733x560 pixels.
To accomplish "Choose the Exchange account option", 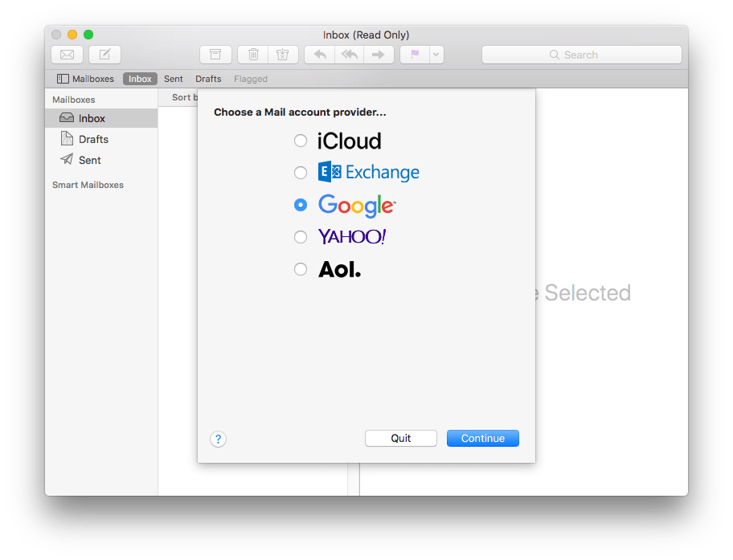I will point(301,173).
